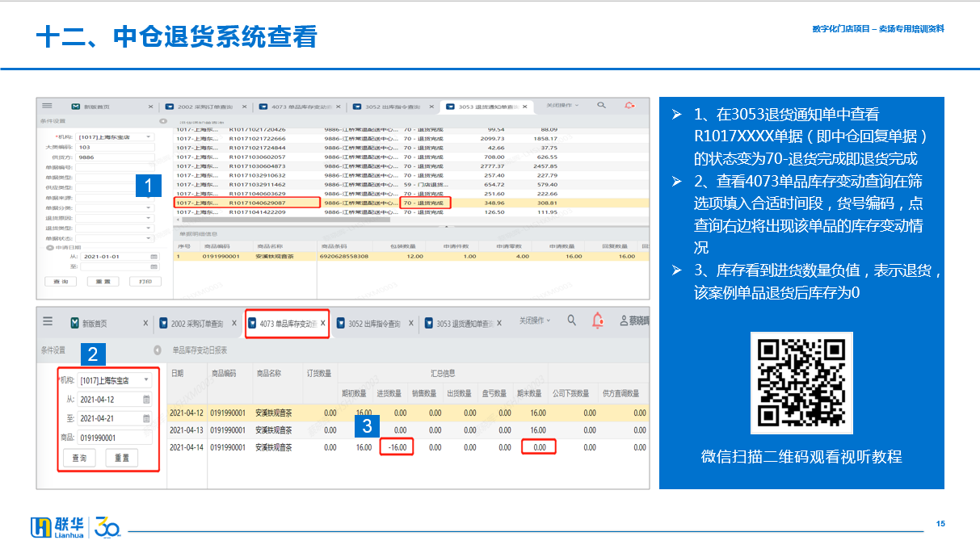Open notification bell in 4073 stock-change window
980x553 pixels.
(x=598, y=320)
